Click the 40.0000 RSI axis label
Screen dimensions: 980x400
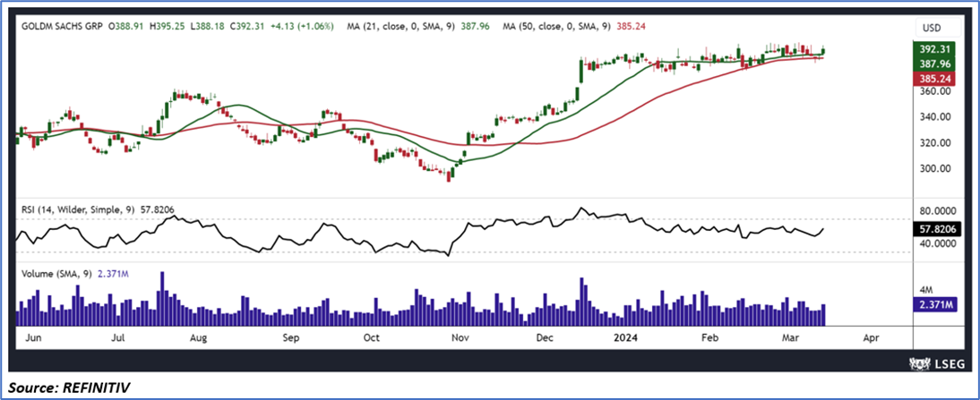tap(936, 244)
